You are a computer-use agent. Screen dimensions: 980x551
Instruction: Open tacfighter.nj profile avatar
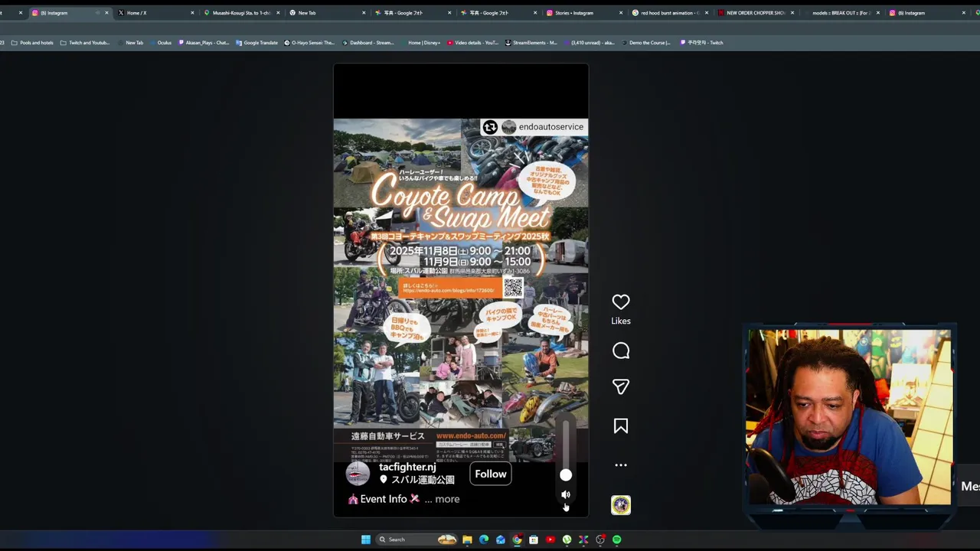pyautogui.click(x=358, y=474)
